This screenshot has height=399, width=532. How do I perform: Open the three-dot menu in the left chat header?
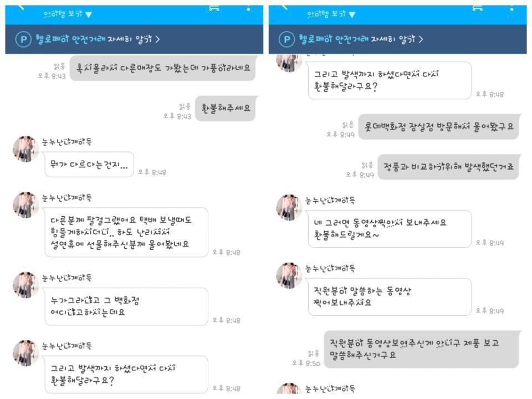pyautogui.click(x=248, y=8)
